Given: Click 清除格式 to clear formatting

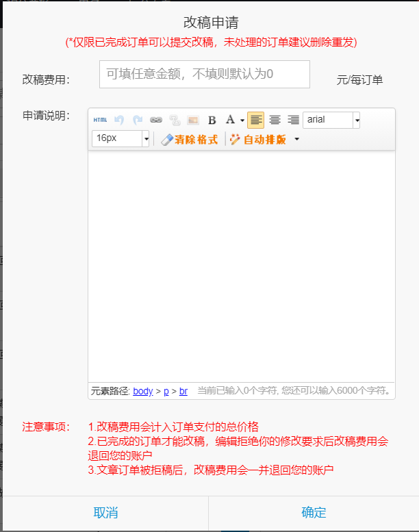Looking at the screenshot, I should pyautogui.click(x=190, y=140).
